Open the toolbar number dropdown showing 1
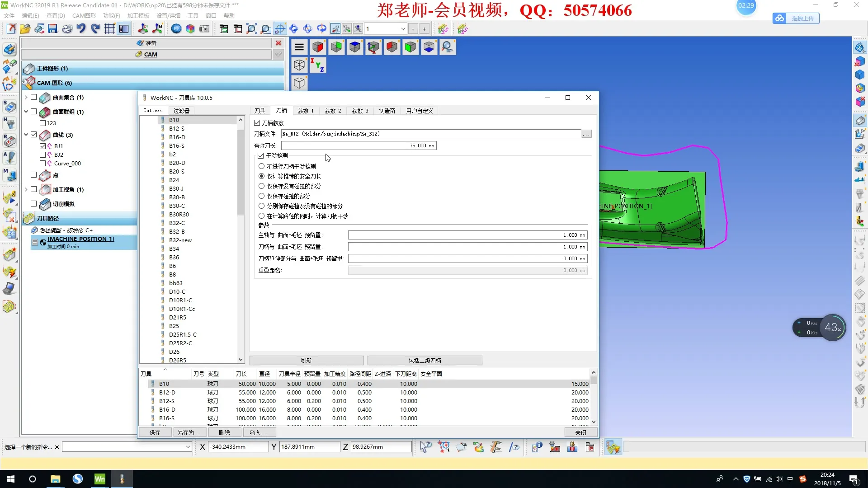Screen dimensions: 868x488 (403, 29)
